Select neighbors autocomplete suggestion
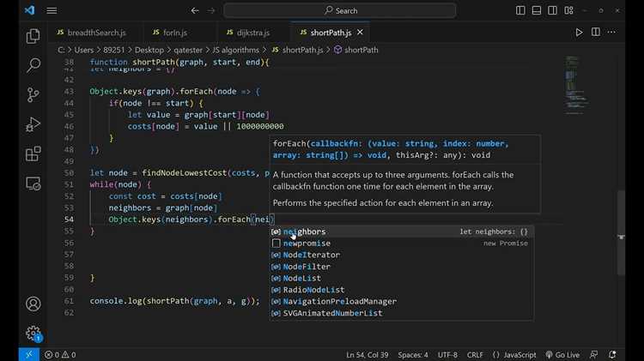The height and width of the screenshot is (361, 644). 402,232
